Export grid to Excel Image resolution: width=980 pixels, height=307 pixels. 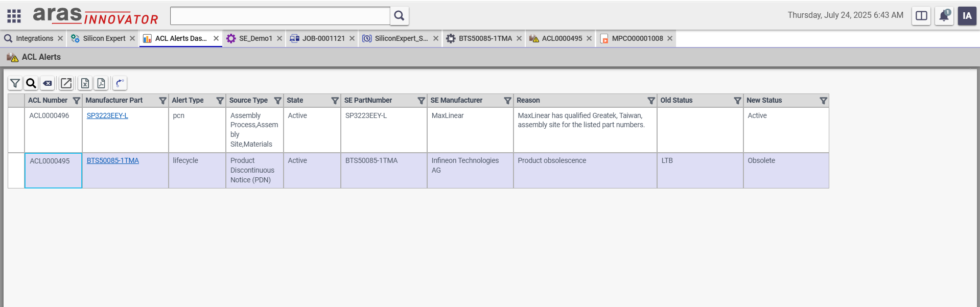tap(85, 83)
